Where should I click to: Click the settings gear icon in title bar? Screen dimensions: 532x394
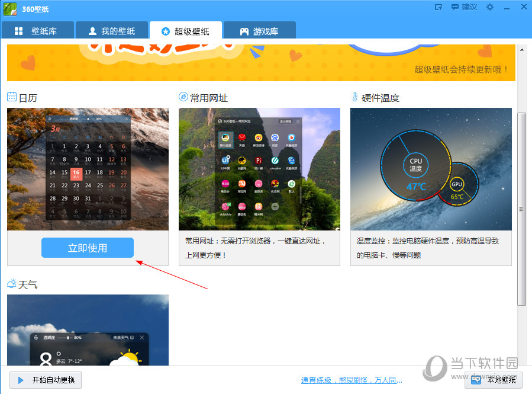click(489, 7)
